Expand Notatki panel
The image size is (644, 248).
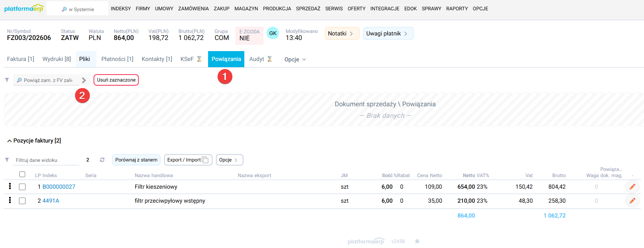click(x=342, y=33)
